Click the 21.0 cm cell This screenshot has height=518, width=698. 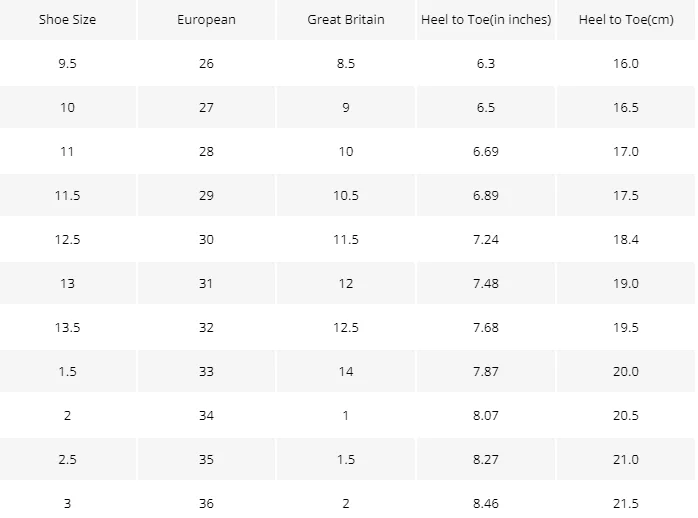click(x=626, y=460)
